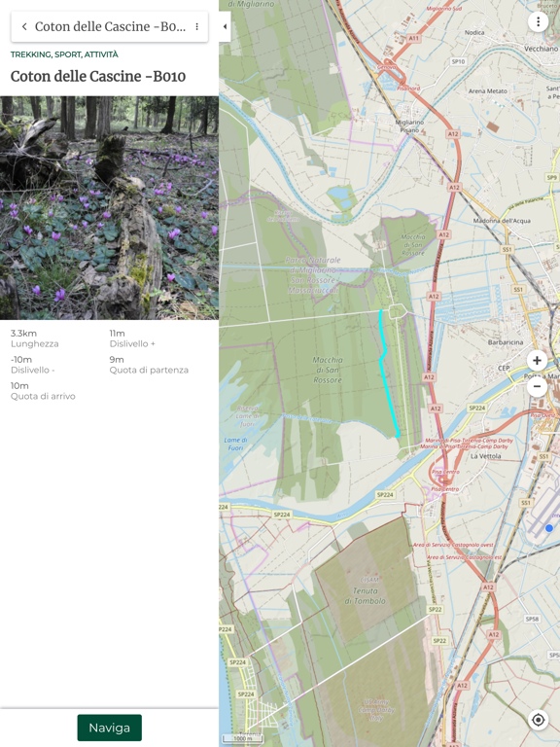
Task: Zoom out the map with the minus button
Action: click(x=537, y=386)
